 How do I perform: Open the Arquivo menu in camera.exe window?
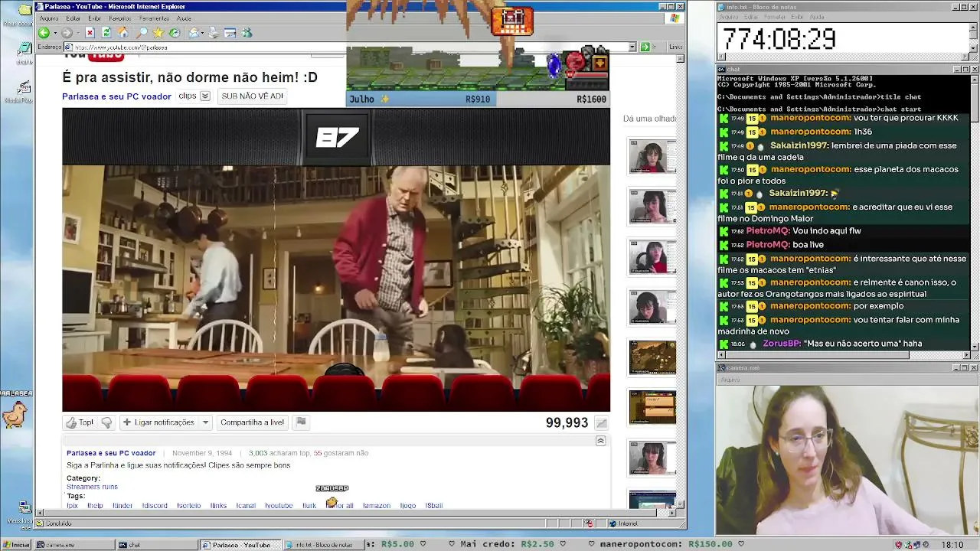[x=730, y=379]
